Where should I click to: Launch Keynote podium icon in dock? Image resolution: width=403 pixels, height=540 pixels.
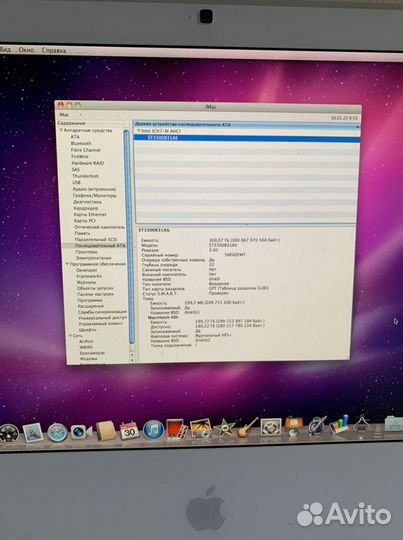[293, 426]
